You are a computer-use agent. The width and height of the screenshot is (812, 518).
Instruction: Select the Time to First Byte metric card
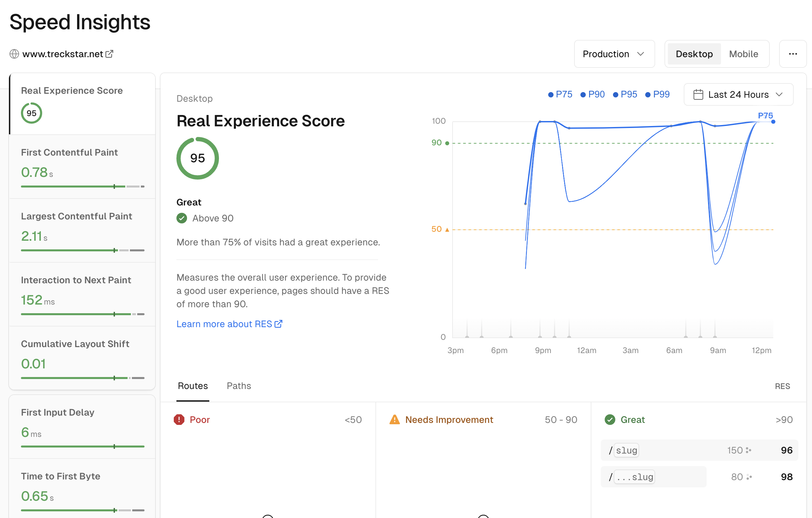pos(82,489)
